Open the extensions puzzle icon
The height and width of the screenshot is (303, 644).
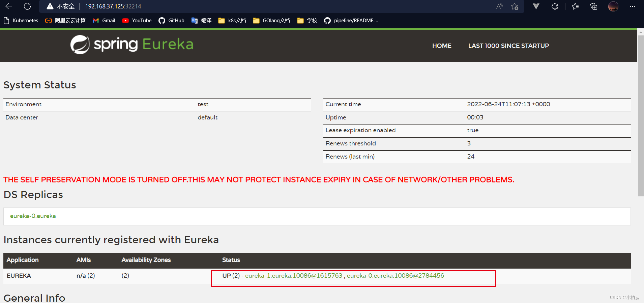point(555,6)
